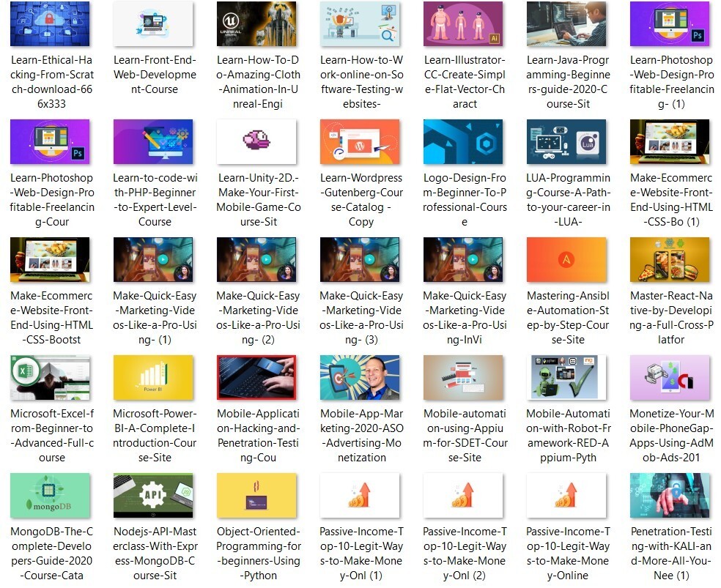
Task: Select Make-Quick-Easy-Marketing-Videos ng-InVi thumbnail
Action: 463,259
